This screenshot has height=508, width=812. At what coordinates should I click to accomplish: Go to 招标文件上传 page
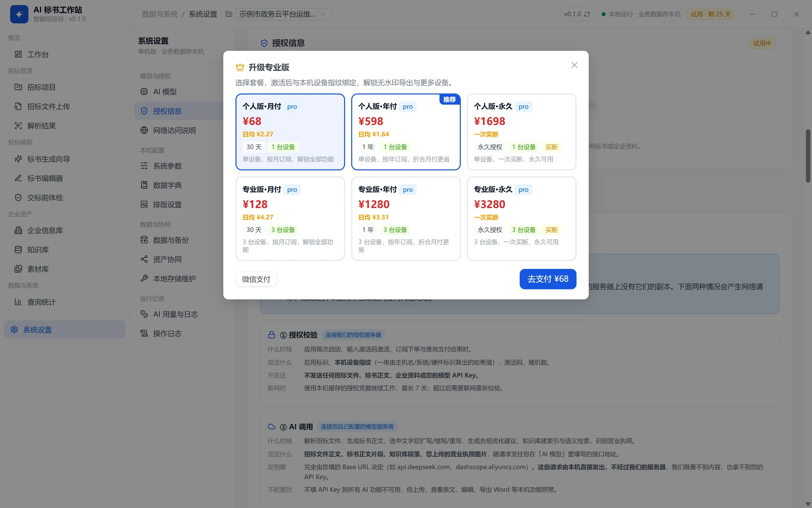click(65, 106)
